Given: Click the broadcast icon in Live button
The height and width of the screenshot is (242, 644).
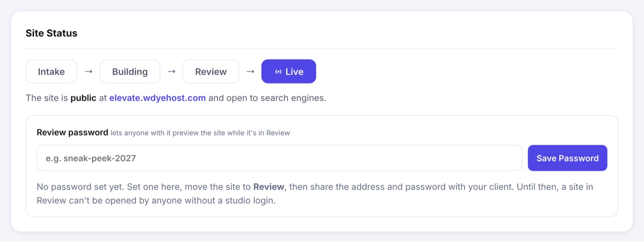Looking at the screenshot, I should 278,72.
